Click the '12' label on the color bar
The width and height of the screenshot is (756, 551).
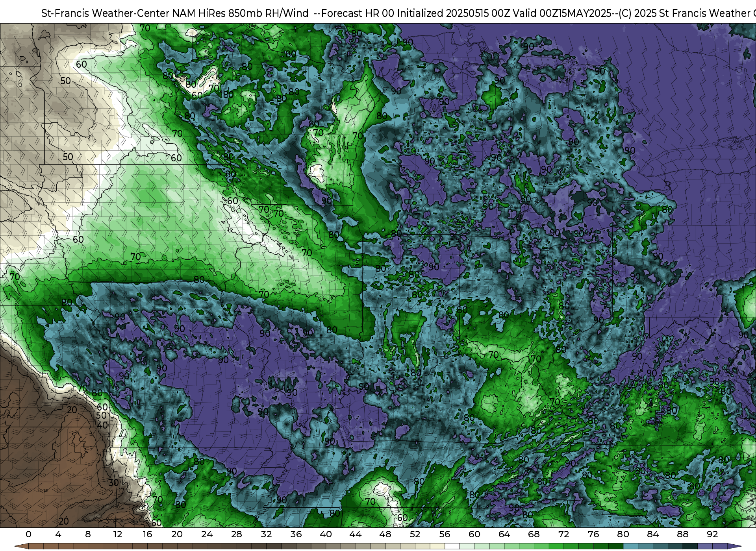point(118,534)
